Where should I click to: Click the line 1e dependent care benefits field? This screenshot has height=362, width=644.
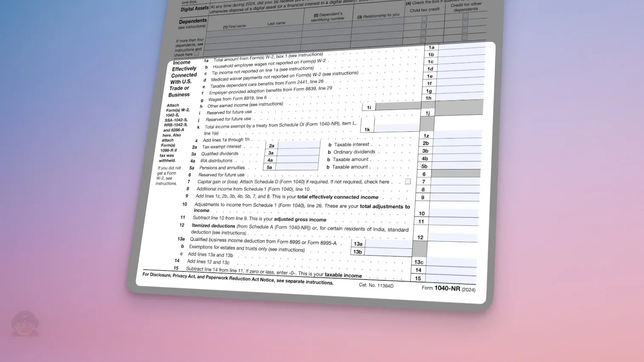click(460, 74)
